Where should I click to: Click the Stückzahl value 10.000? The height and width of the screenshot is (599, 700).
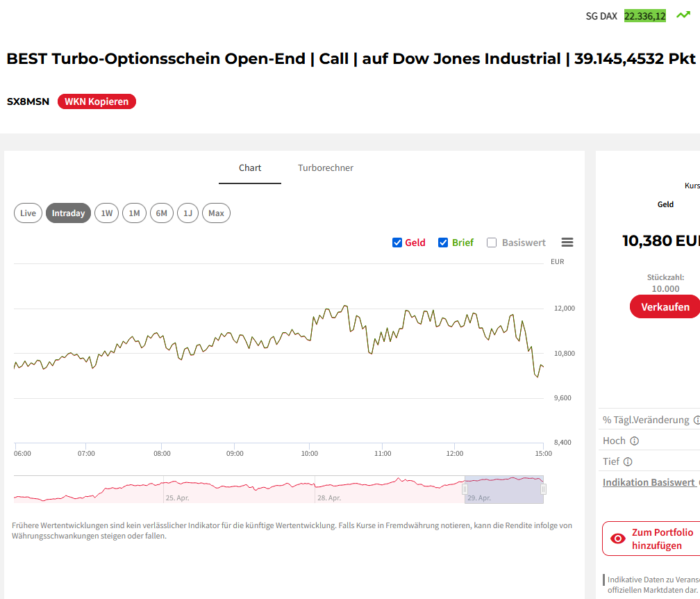click(665, 289)
